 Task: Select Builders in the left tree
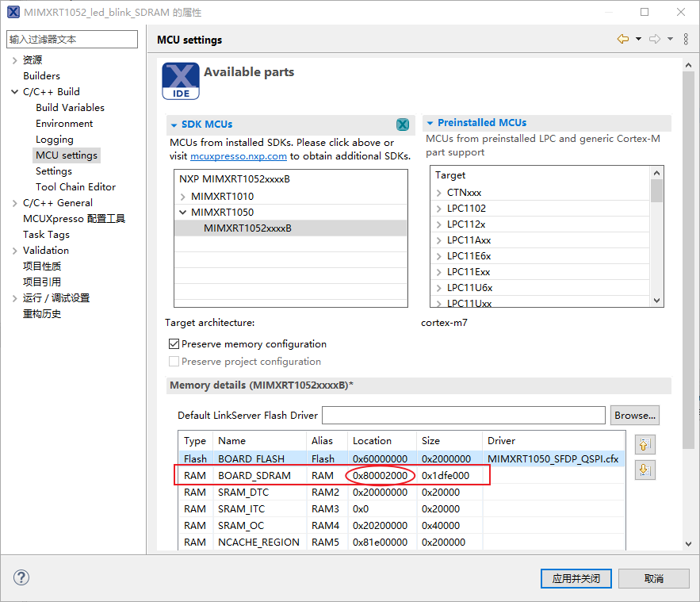click(41, 76)
